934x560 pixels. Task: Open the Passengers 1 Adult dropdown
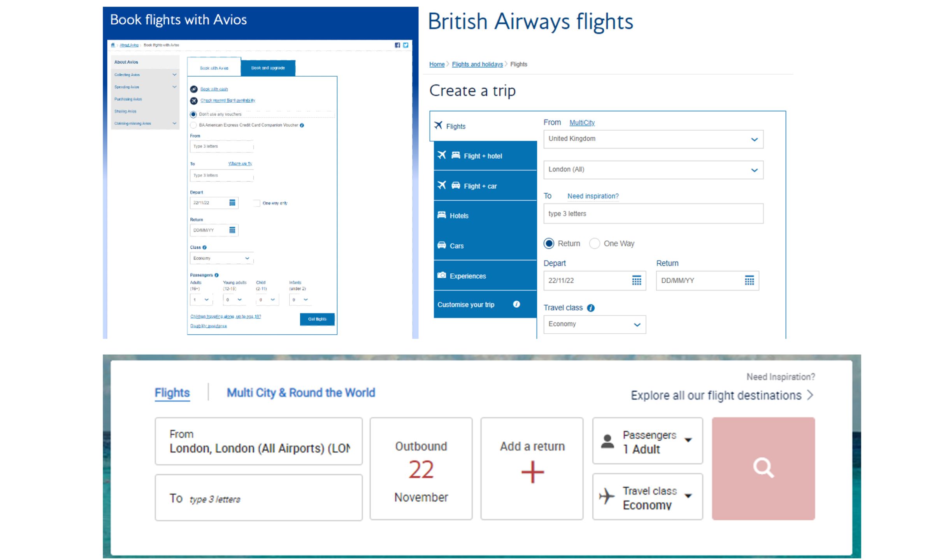click(x=647, y=441)
